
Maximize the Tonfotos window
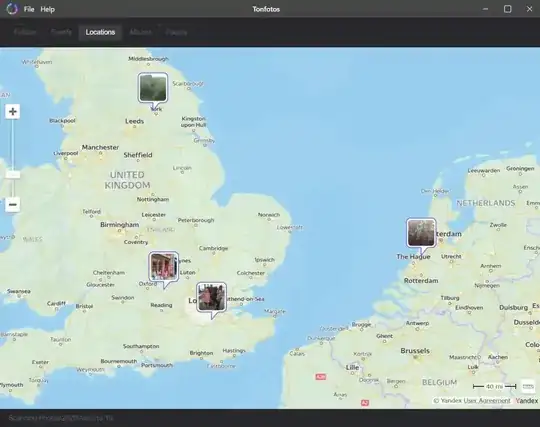point(507,9)
